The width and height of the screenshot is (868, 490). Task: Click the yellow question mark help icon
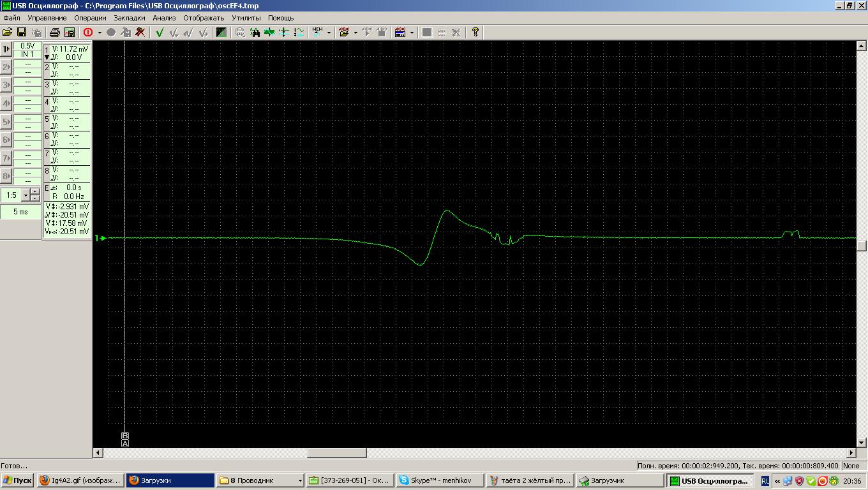click(x=475, y=32)
